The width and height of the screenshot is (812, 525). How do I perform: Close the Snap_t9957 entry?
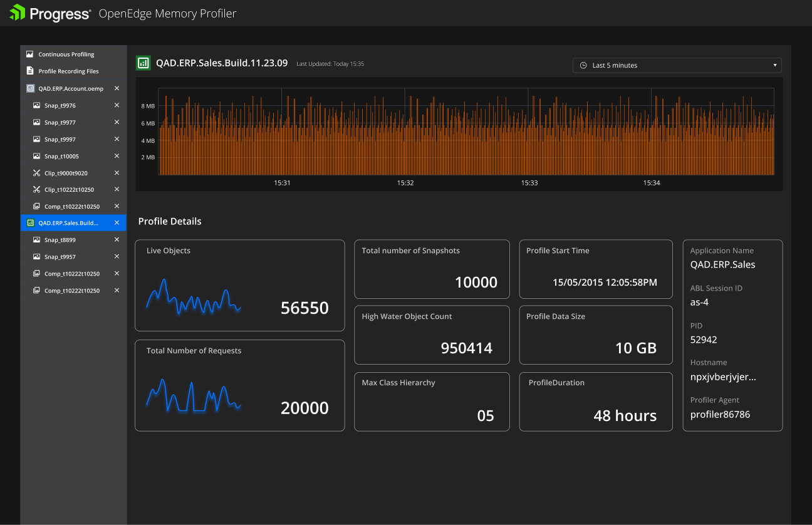[117, 256]
